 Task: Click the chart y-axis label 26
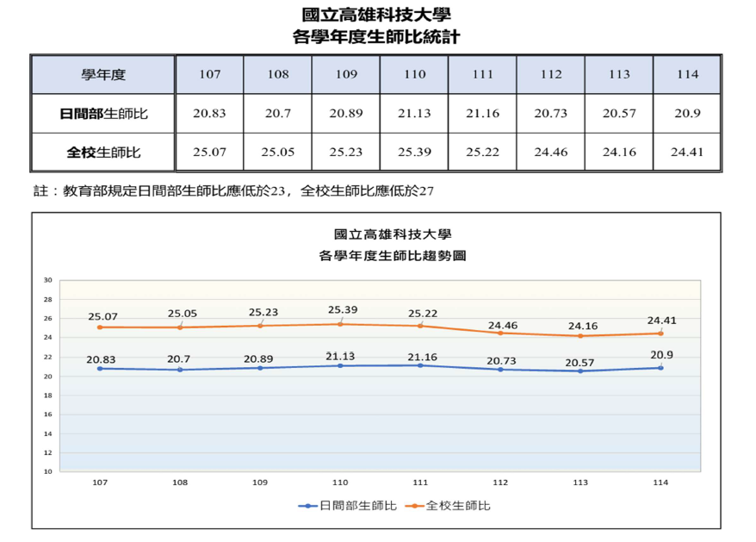point(47,319)
